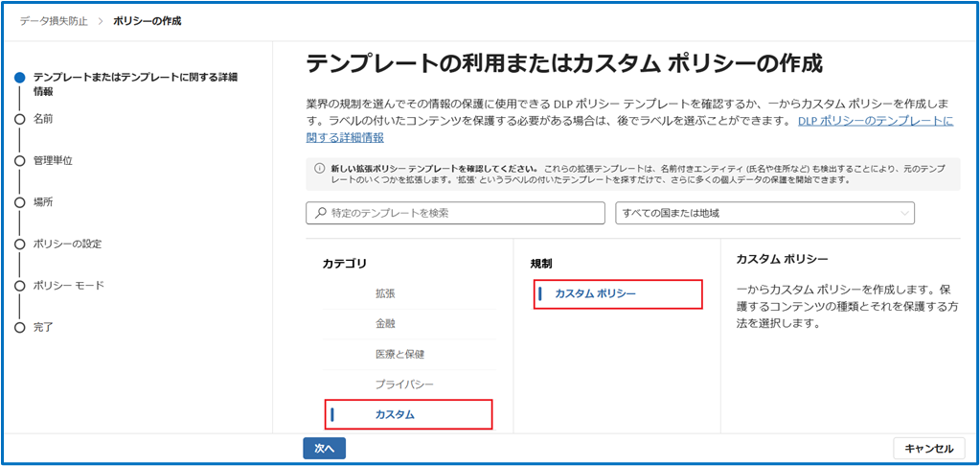
Task: Select the カスタム category
Action: pos(395,414)
